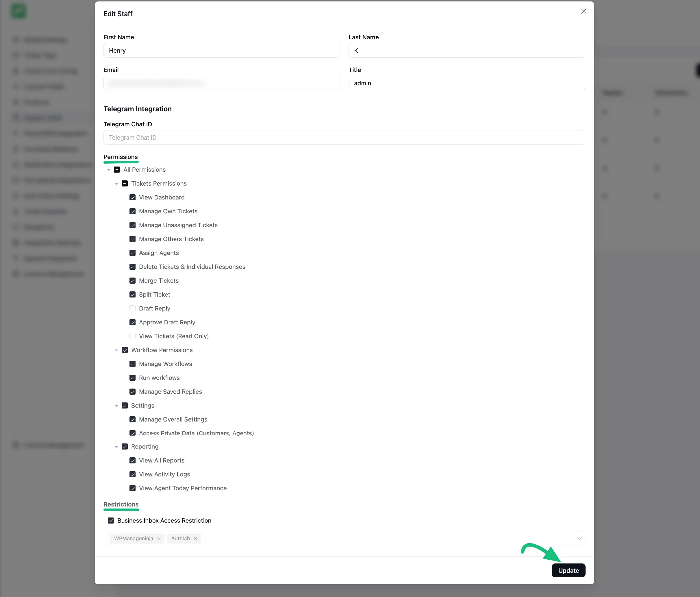Screen dimensions: 700x597
Task: Uncheck View Agent Today Performance
Action: tap(132, 488)
